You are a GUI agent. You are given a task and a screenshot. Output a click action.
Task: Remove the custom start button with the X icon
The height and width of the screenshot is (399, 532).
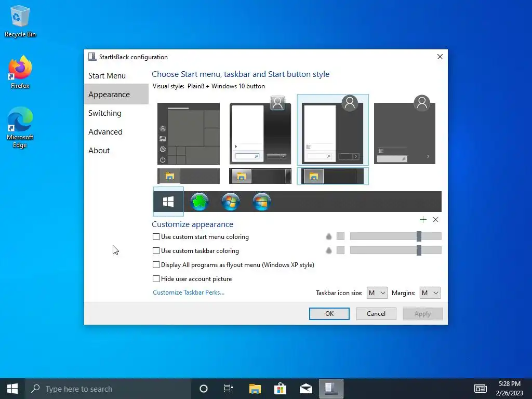click(436, 220)
